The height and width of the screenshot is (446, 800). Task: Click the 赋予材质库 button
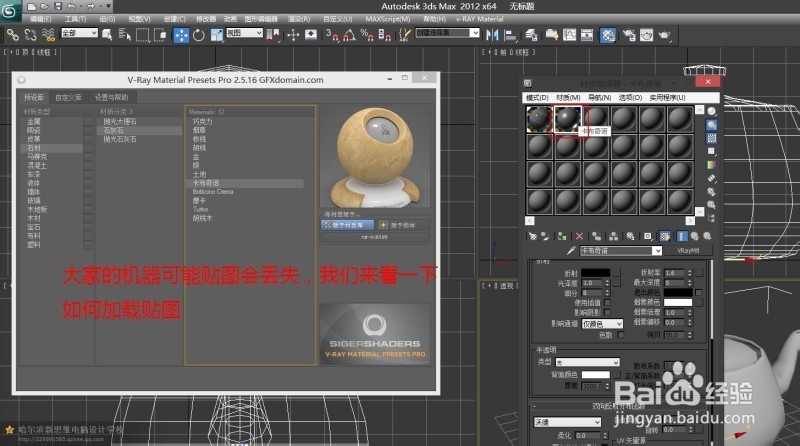click(347, 225)
